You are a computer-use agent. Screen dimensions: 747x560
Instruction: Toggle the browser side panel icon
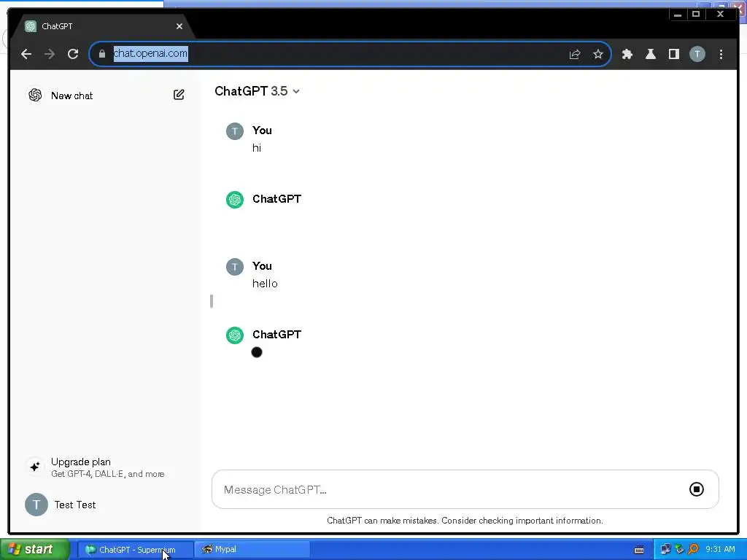673,54
